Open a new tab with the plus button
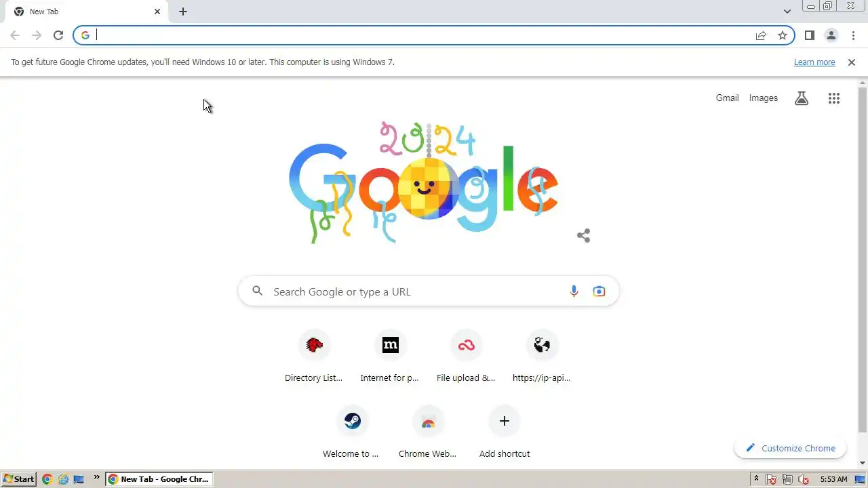The image size is (868, 488). pos(183,12)
